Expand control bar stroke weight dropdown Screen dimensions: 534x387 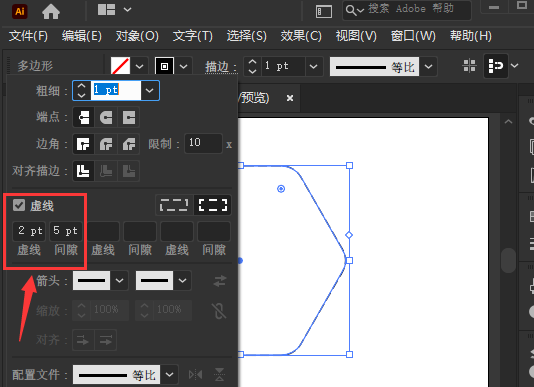pos(314,66)
